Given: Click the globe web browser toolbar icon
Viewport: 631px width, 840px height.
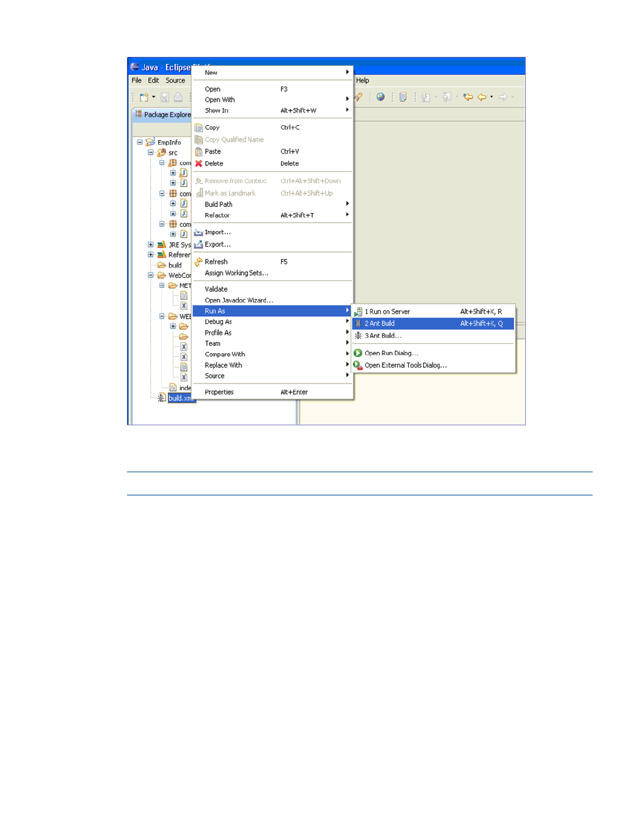Looking at the screenshot, I should (x=380, y=97).
